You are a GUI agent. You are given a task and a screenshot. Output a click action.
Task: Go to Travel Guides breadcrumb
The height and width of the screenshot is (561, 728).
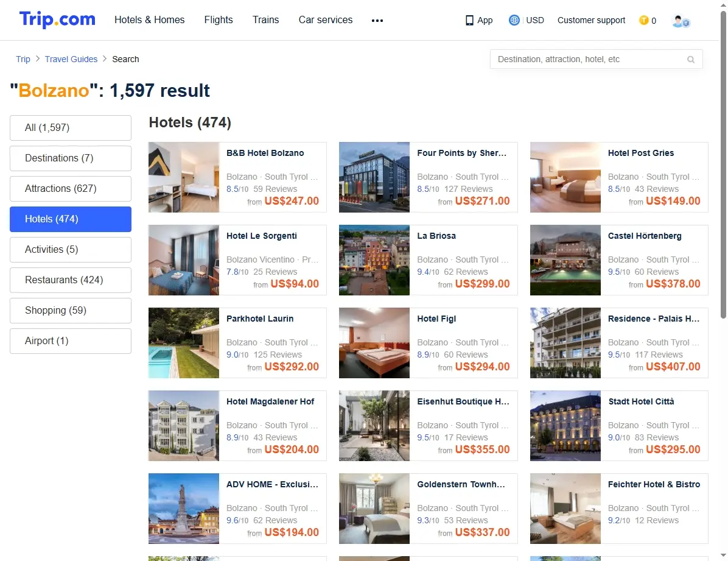click(71, 59)
